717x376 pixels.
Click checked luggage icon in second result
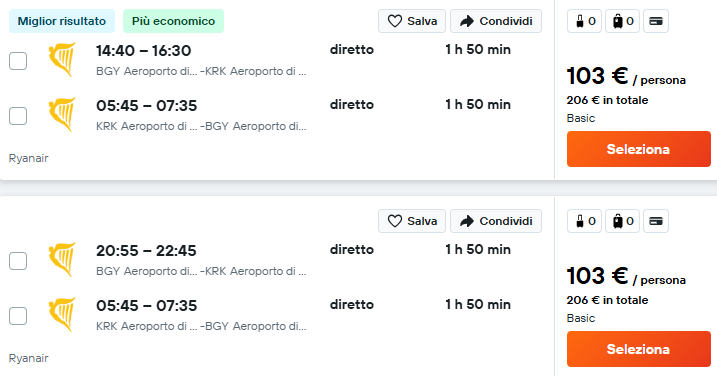click(x=618, y=221)
